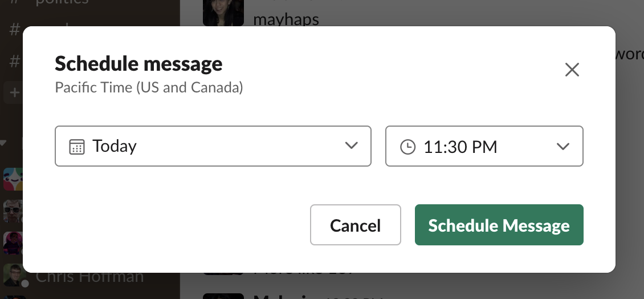644x299 pixels.
Task: Collapse the sidebar section triangle arrow
Action: pyautogui.click(x=3, y=143)
